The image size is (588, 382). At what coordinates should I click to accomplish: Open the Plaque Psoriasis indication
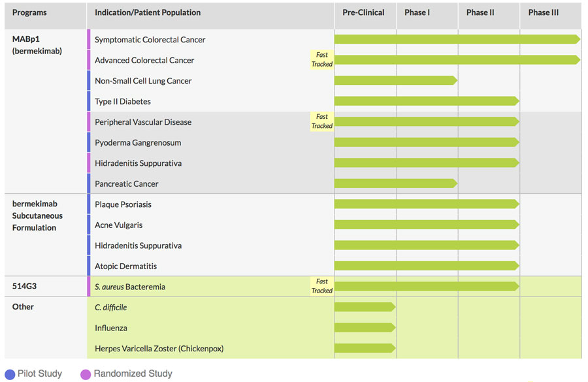(123, 204)
